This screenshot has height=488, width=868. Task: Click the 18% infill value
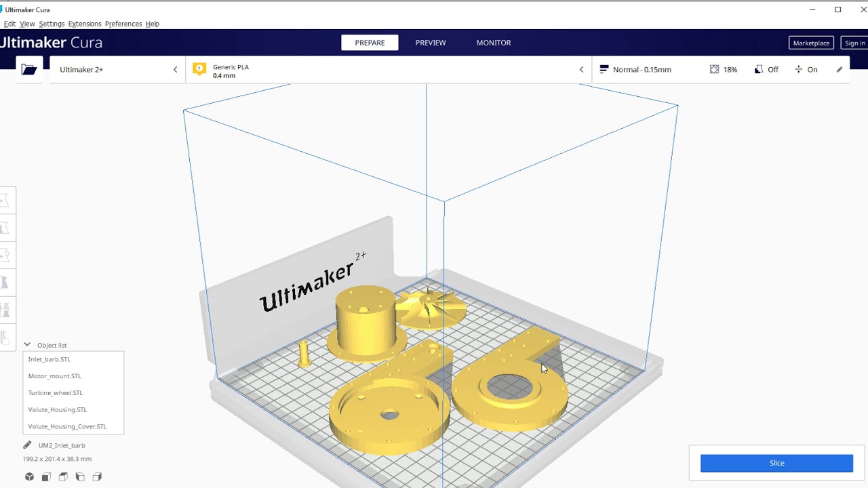coord(730,69)
